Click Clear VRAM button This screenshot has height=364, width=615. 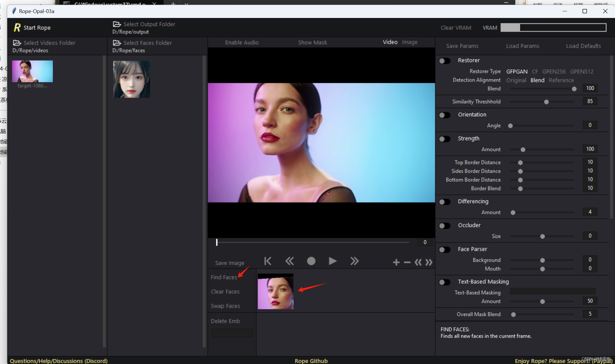point(455,28)
